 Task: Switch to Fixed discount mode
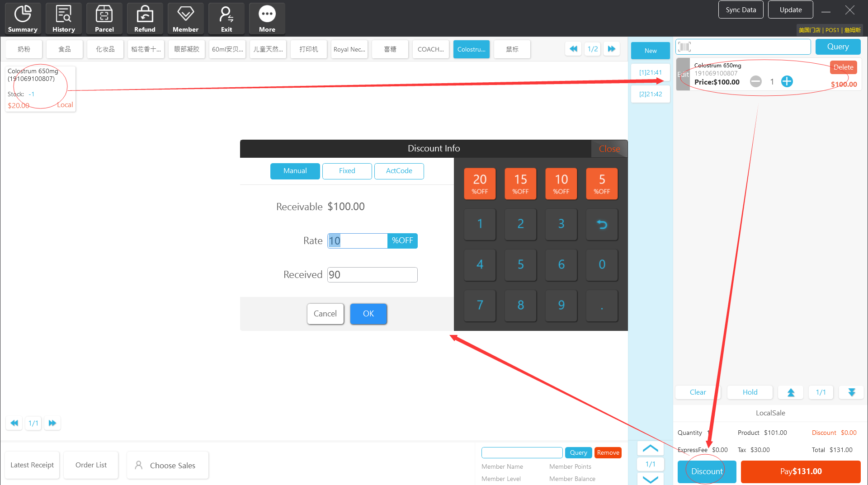pos(347,171)
